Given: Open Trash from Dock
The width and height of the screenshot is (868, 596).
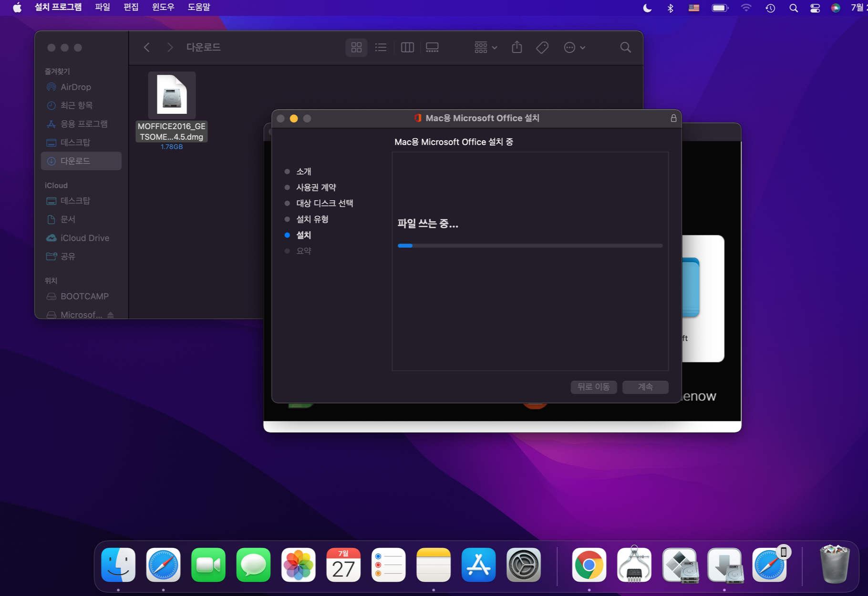Looking at the screenshot, I should (835, 565).
